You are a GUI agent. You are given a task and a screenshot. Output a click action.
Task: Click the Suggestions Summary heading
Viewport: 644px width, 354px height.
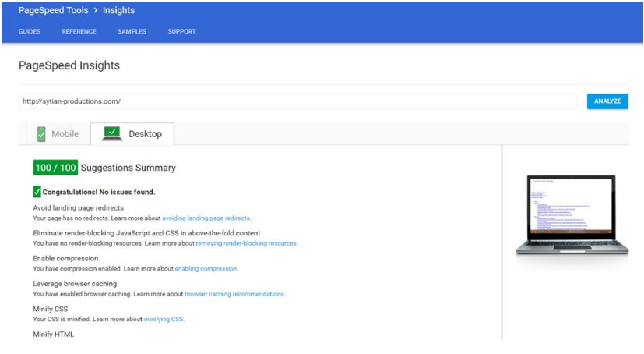[x=128, y=168]
